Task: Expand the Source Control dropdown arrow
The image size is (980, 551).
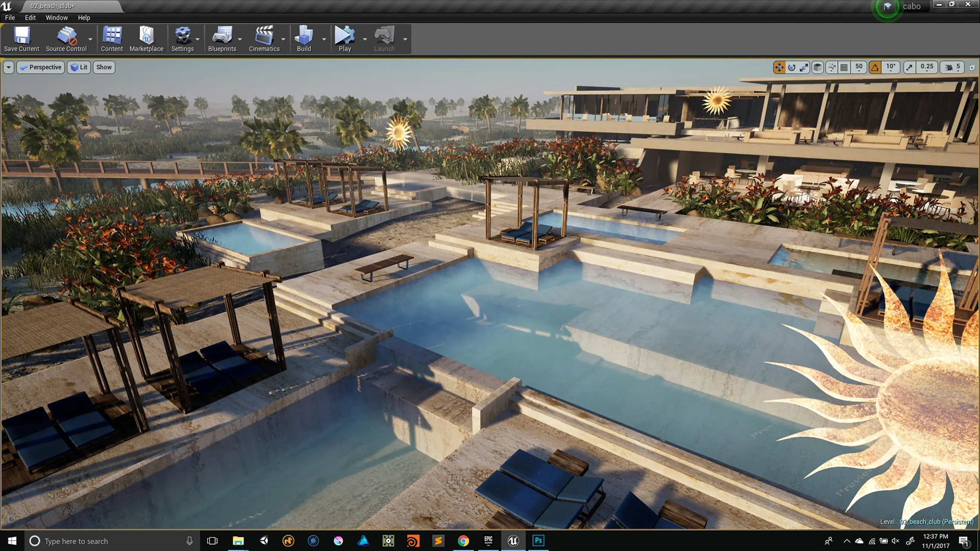Action: pos(90,39)
